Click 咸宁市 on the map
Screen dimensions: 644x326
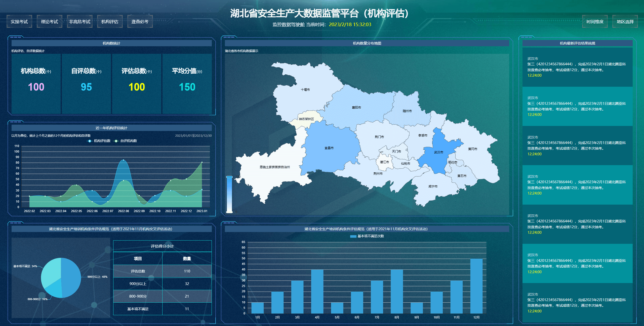[433, 186]
